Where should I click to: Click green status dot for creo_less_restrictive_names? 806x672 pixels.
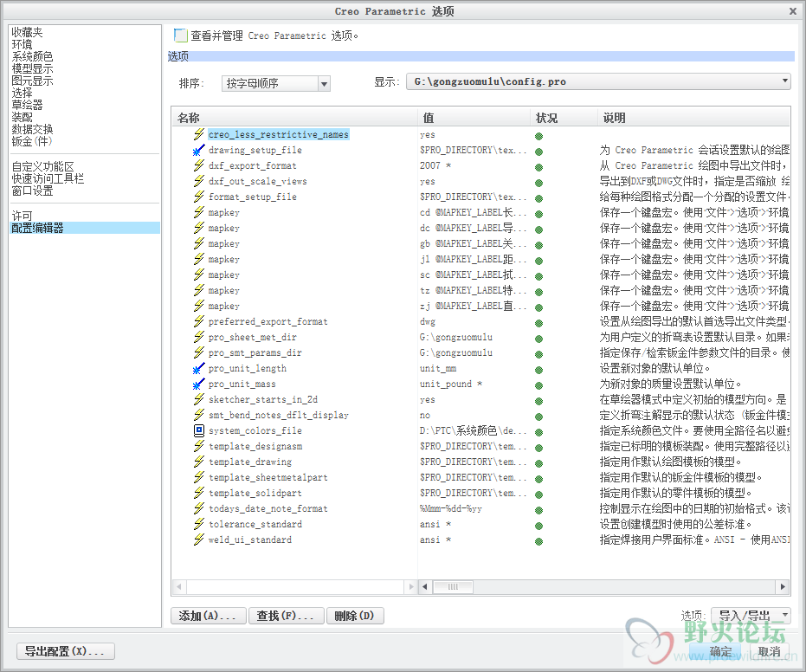click(538, 136)
